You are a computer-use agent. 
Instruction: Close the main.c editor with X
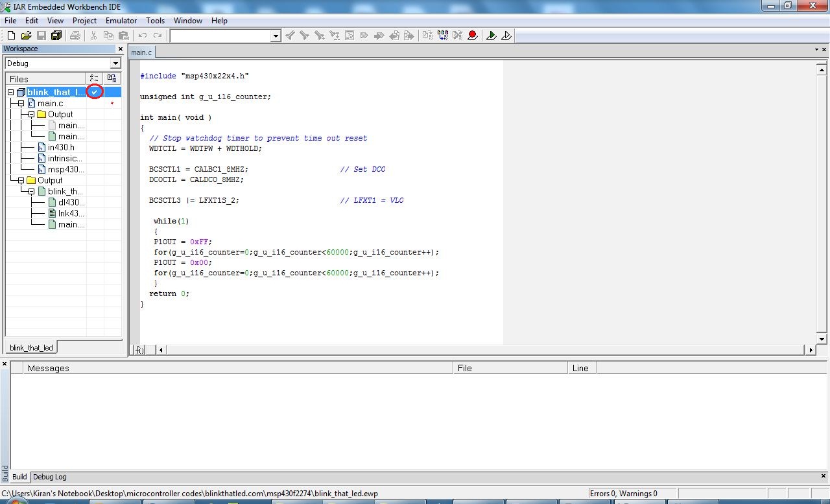(x=824, y=49)
